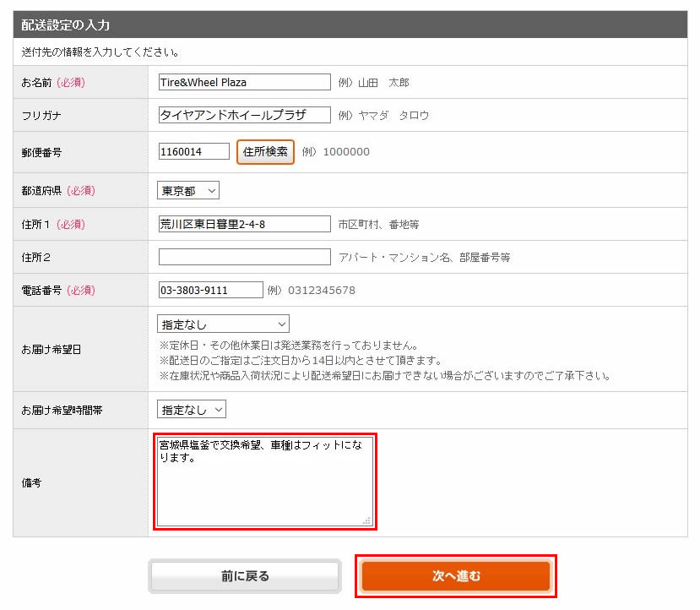Click the 前に戻る back button
This screenshot has height=610, width=700.
244,575
